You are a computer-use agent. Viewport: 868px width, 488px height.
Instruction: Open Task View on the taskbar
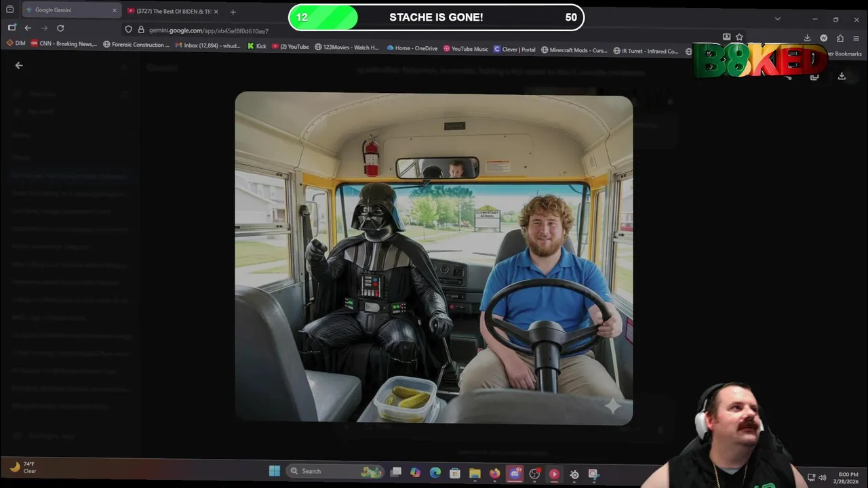[396, 472]
